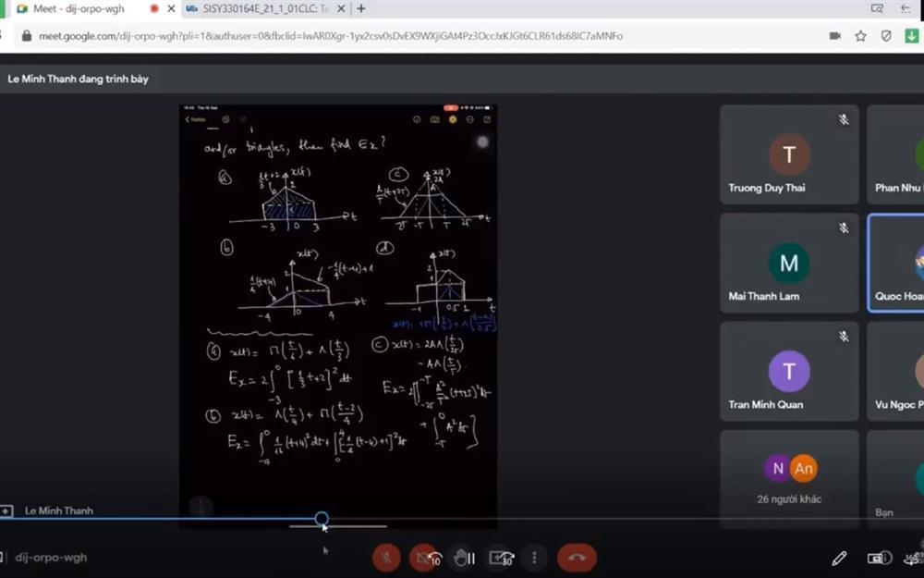Screen dimensions: 924x578
Task: Switch to the SISY330164E browser tab
Action: point(259,8)
